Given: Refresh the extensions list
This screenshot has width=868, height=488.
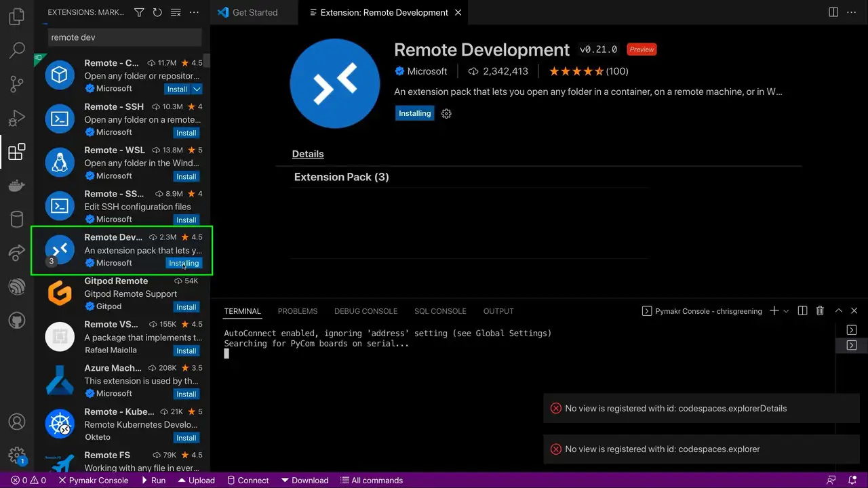Looking at the screenshot, I should (158, 12).
